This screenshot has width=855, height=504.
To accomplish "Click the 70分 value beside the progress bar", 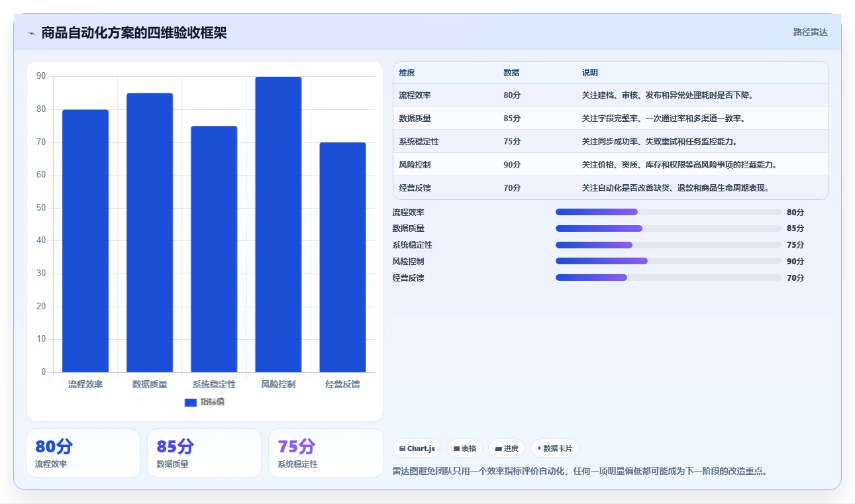I will [795, 278].
